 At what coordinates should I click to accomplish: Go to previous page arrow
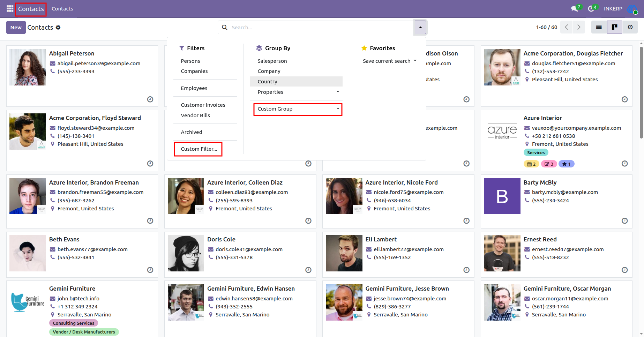click(567, 27)
